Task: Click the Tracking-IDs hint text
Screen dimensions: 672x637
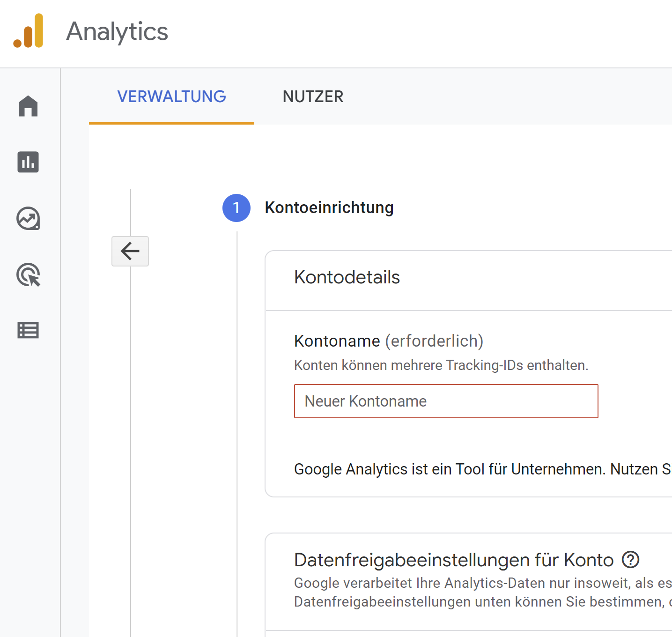Action: [441, 365]
